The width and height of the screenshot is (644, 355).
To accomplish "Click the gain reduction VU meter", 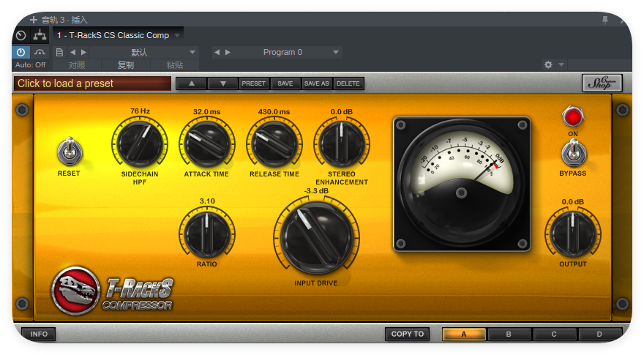I will click(462, 184).
